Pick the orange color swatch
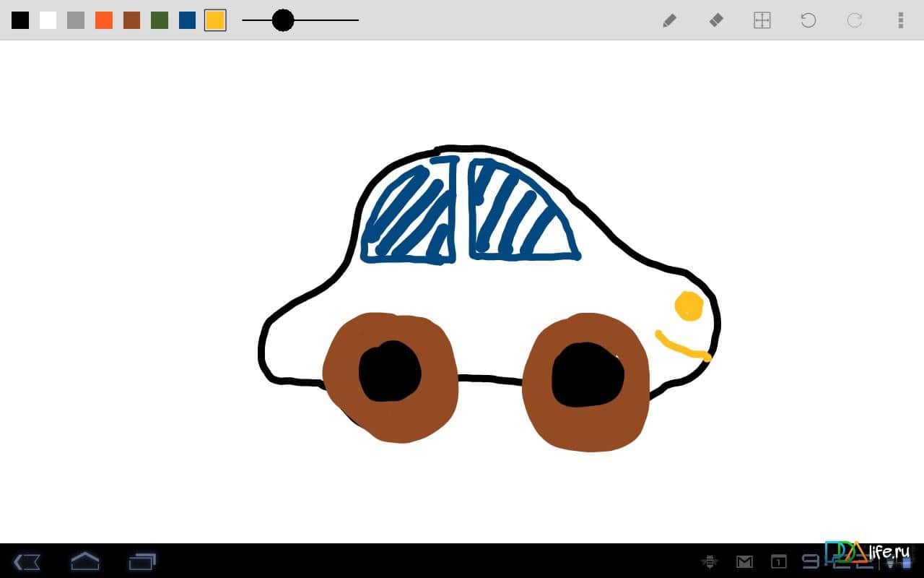This screenshot has height=578, width=924. [104, 20]
